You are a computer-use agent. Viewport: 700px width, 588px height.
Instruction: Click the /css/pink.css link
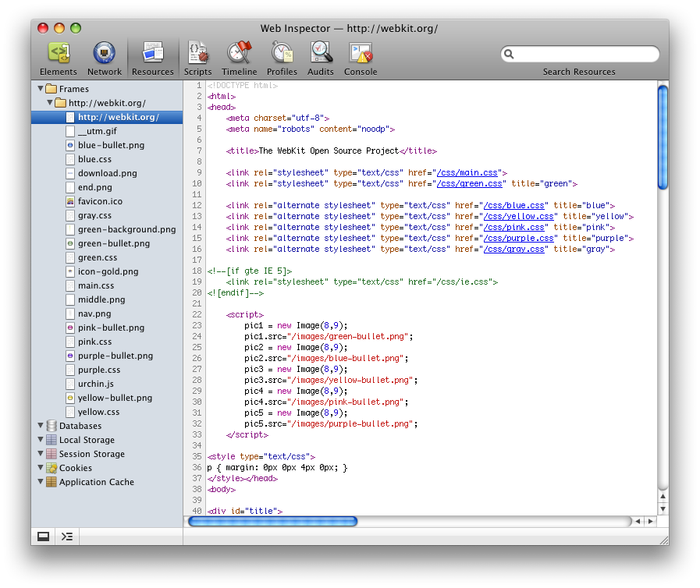(x=514, y=227)
